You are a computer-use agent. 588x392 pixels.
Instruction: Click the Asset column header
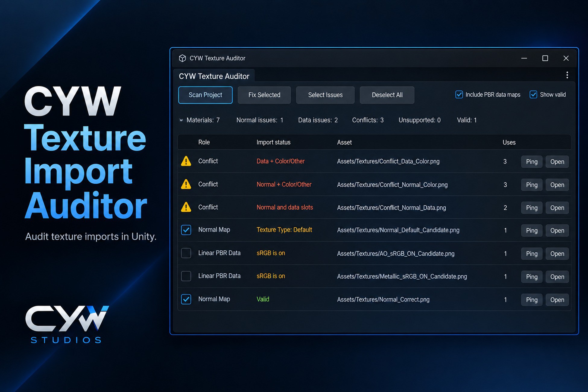click(344, 142)
